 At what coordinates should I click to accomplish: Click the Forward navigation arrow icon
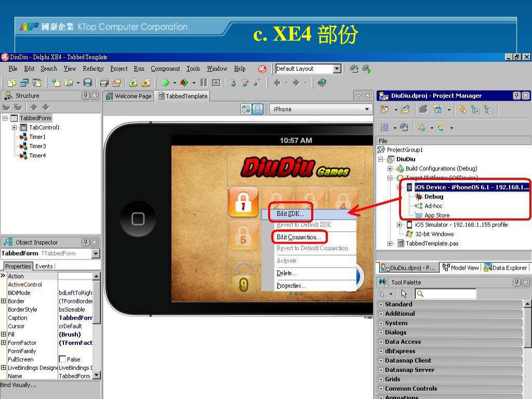296,83
